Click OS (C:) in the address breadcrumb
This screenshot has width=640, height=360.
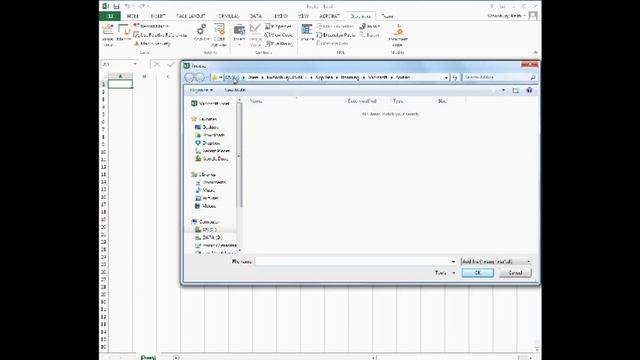tap(232, 77)
